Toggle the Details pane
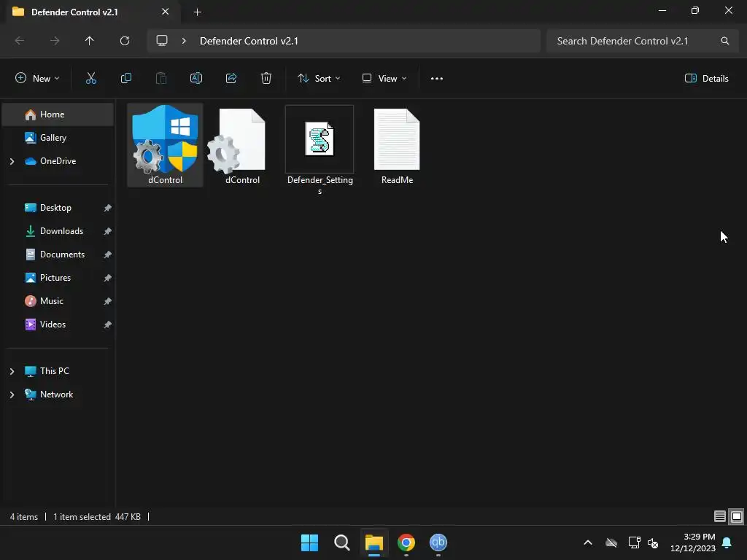Image resolution: width=747 pixels, height=560 pixels. (x=706, y=79)
